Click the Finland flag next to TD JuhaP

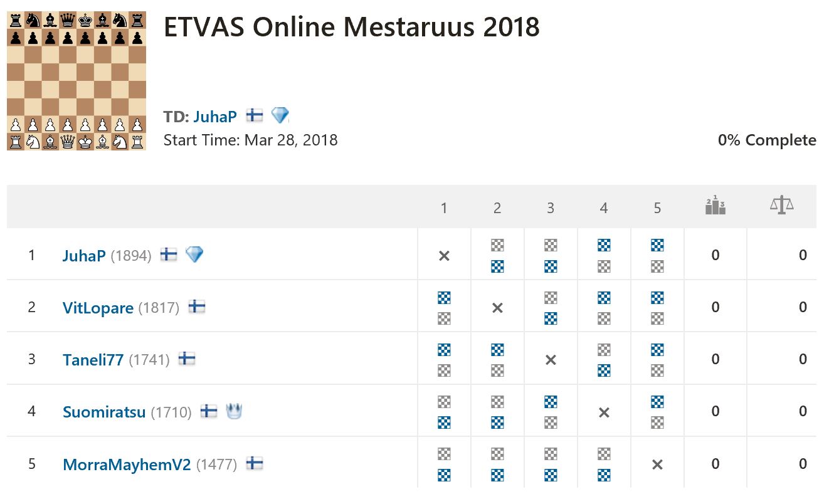tap(254, 116)
